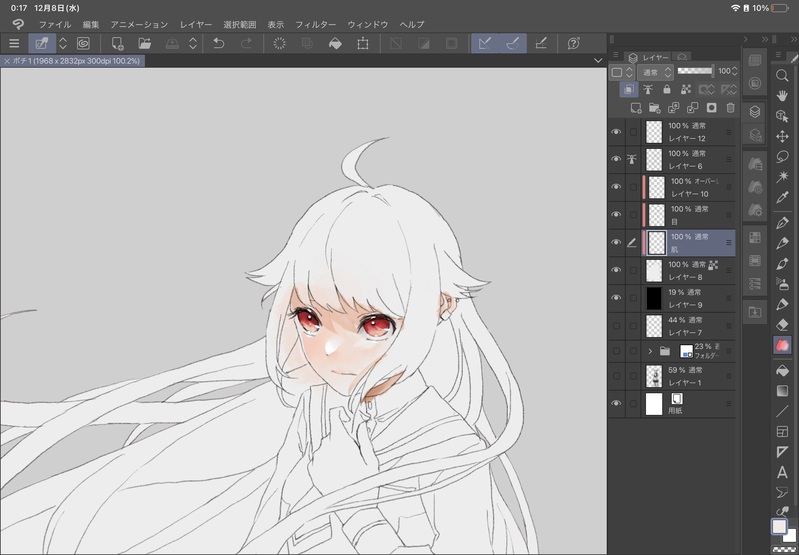Viewport: 799px width, 555px height.
Task: Select the Move layer arrows tool
Action: pyautogui.click(x=782, y=137)
